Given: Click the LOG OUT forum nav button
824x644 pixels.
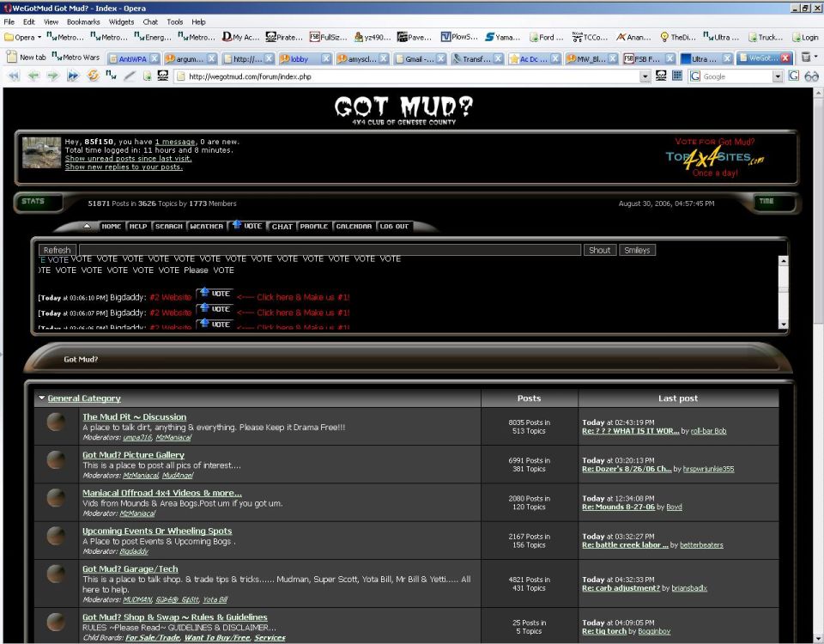Looking at the screenshot, I should coord(394,226).
